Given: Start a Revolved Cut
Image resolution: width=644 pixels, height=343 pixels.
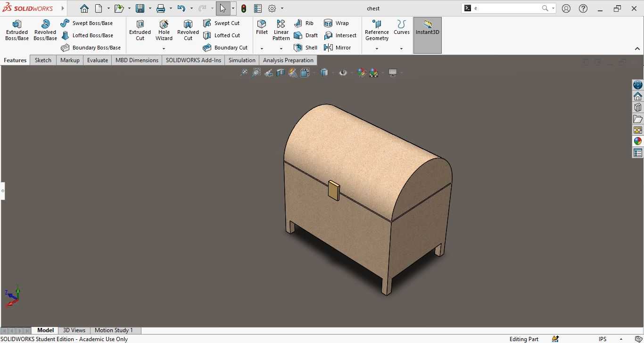Looking at the screenshot, I should [x=188, y=30].
